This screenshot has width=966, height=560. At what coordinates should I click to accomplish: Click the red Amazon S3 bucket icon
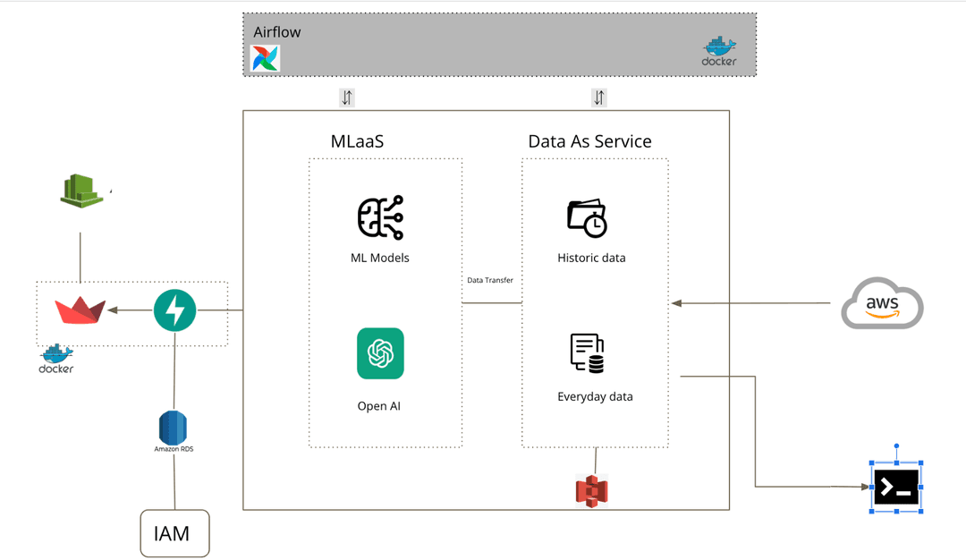coord(591,491)
